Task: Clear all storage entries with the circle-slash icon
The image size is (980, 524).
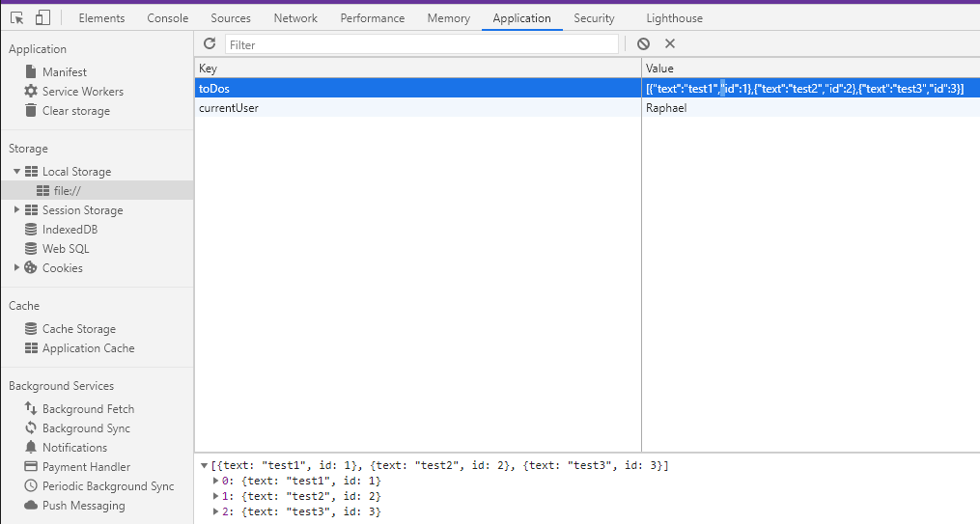Action: [643, 43]
